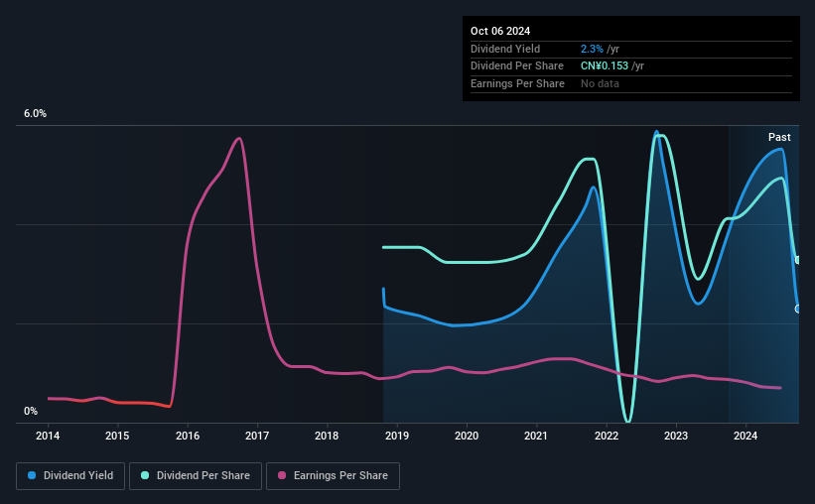Viewport: 815px width, 504px height.
Task: Click the Past region label
Action: (x=779, y=137)
